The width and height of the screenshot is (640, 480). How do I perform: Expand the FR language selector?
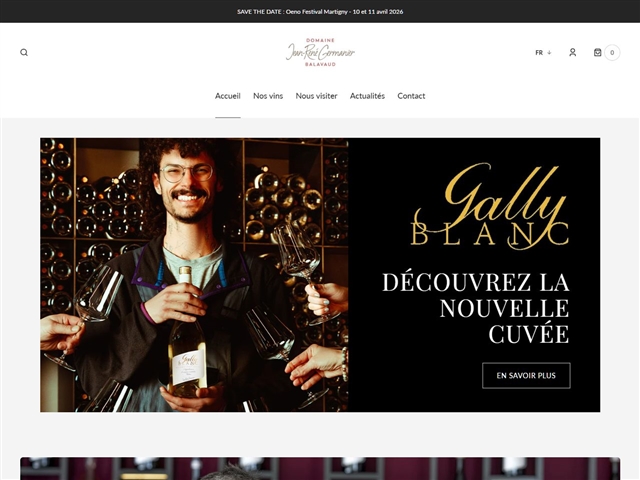(x=543, y=53)
